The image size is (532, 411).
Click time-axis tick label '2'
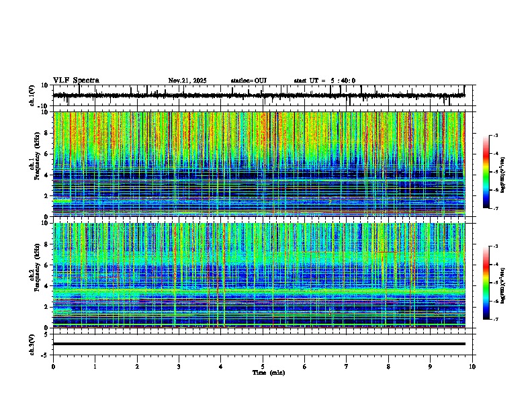click(137, 367)
